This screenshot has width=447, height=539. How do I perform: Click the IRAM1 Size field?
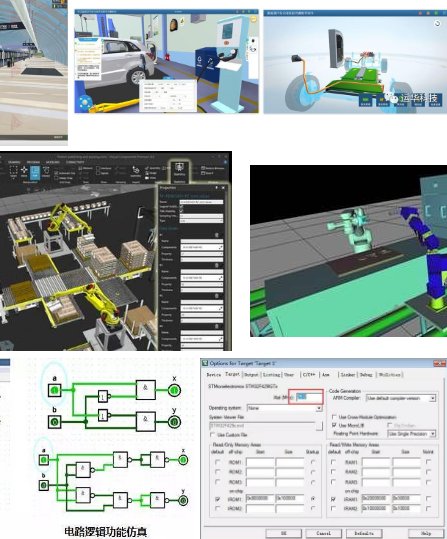(x=406, y=498)
